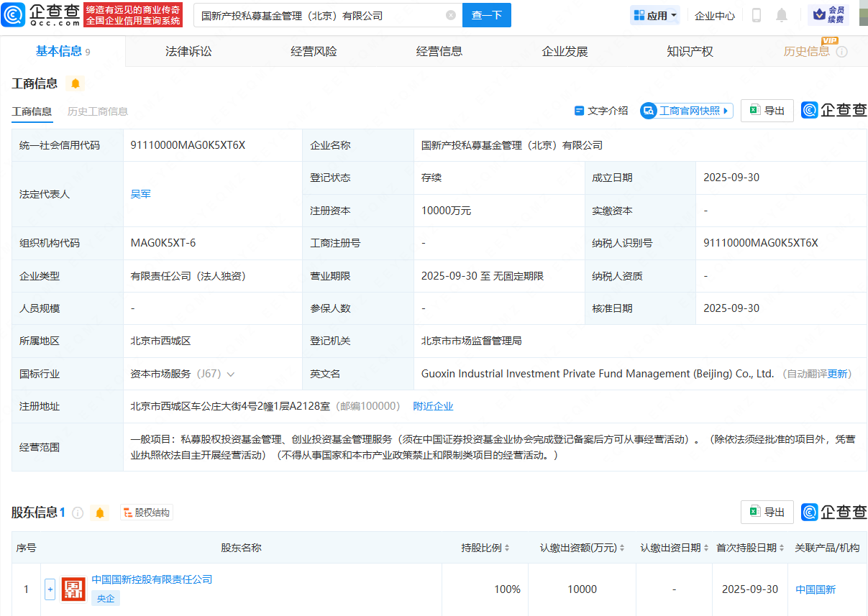Viewport: 868px width, 616px height.
Task: Toggle the bell alert beside 股东信息
Action: click(100, 512)
